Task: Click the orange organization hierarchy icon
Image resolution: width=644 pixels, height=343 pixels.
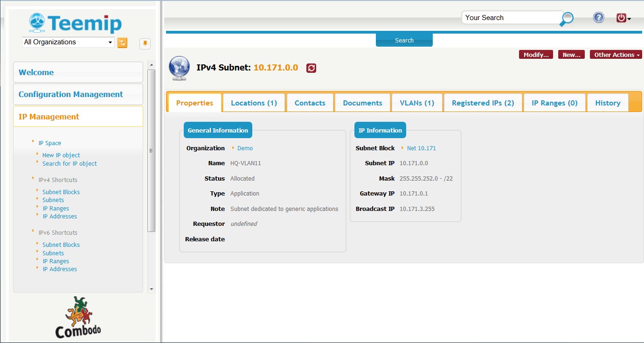Action: 122,42
